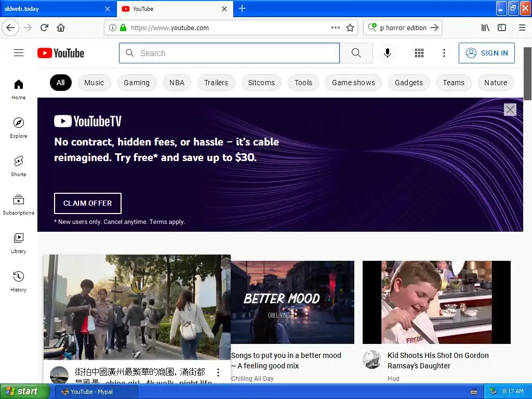Click the green padlock security icon
532x399 pixels.
(123, 28)
